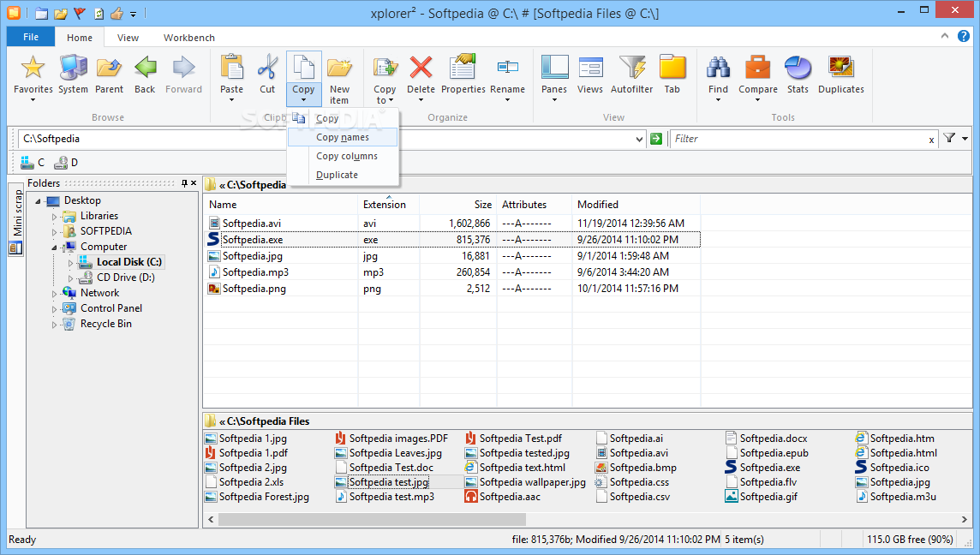Open the Stats pie chart icon
The image size is (980, 555).
(798, 68)
